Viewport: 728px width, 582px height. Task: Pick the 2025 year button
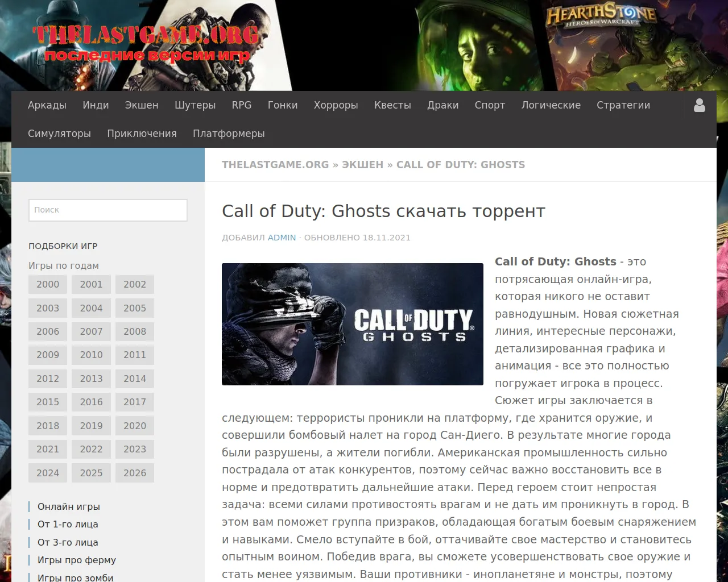click(92, 473)
